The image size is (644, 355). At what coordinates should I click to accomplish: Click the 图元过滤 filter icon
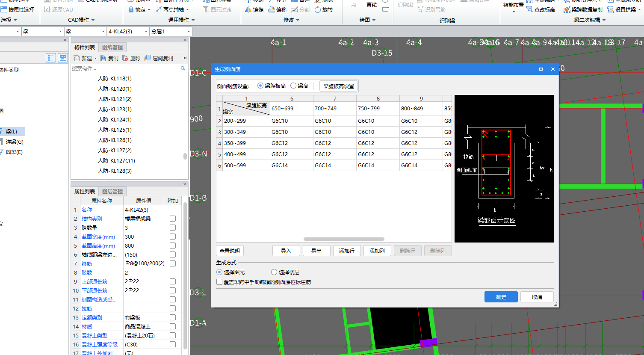[206, 9]
